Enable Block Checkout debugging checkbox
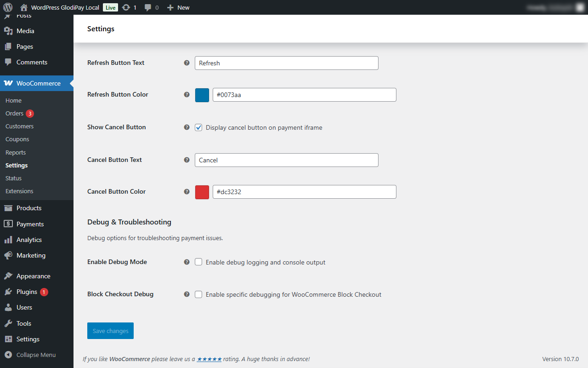 [x=198, y=294]
